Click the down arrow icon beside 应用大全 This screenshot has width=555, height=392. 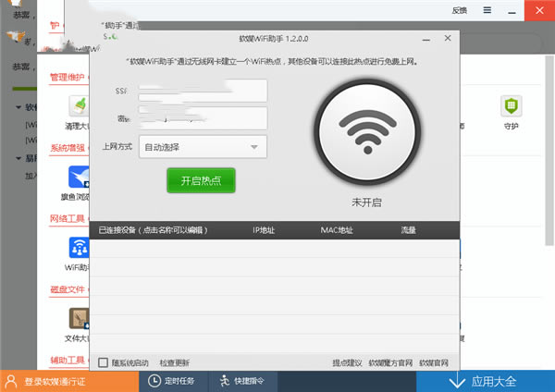[x=457, y=382]
